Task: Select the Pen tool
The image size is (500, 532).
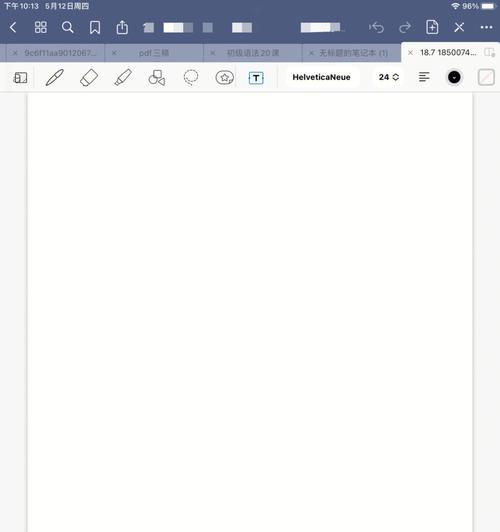Action: click(x=55, y=77)
